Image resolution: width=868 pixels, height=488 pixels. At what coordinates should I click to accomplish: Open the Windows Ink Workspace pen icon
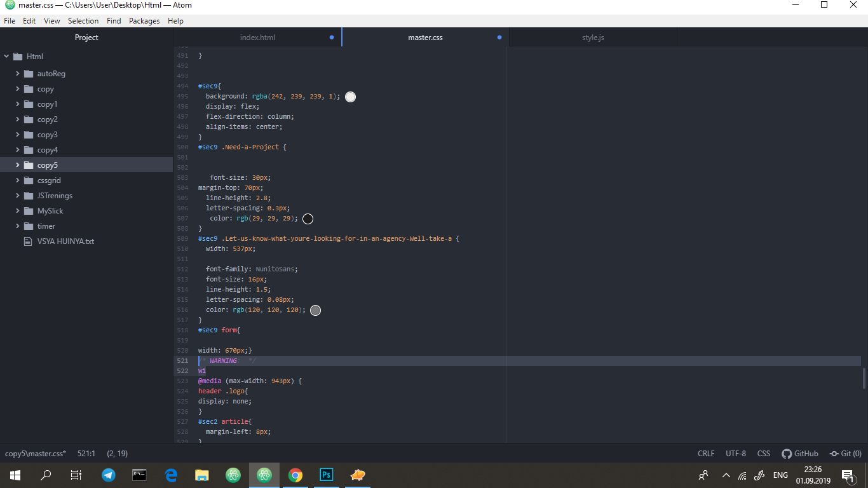(x=759, y=475)
